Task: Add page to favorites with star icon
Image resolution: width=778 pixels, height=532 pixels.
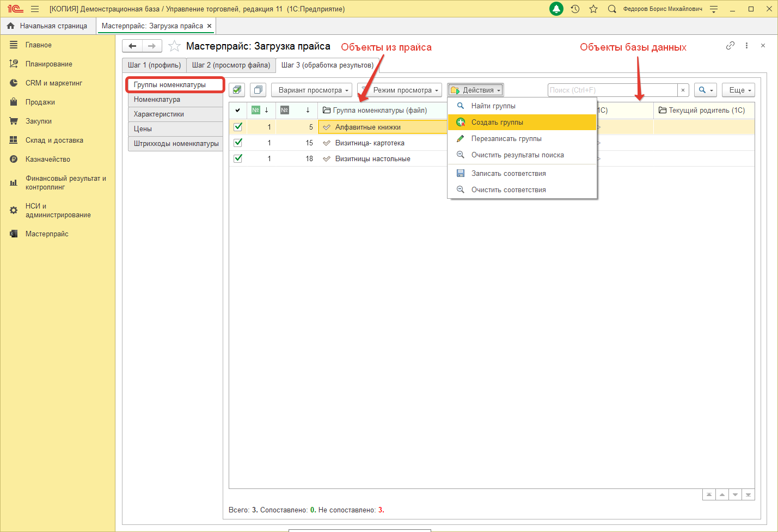Action: (x=174, y=46)
